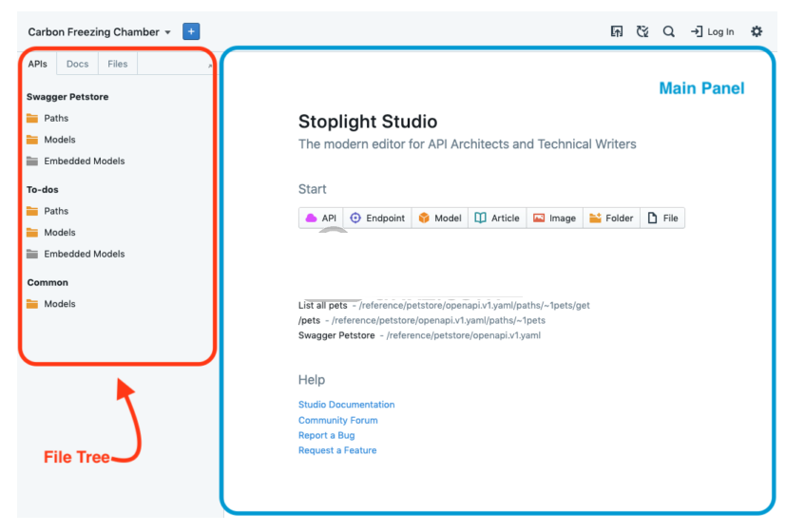The width and height of the screenshot is (805, 532).
Task: Open search with the magnifier icon
Action: (x=668, y=31)
